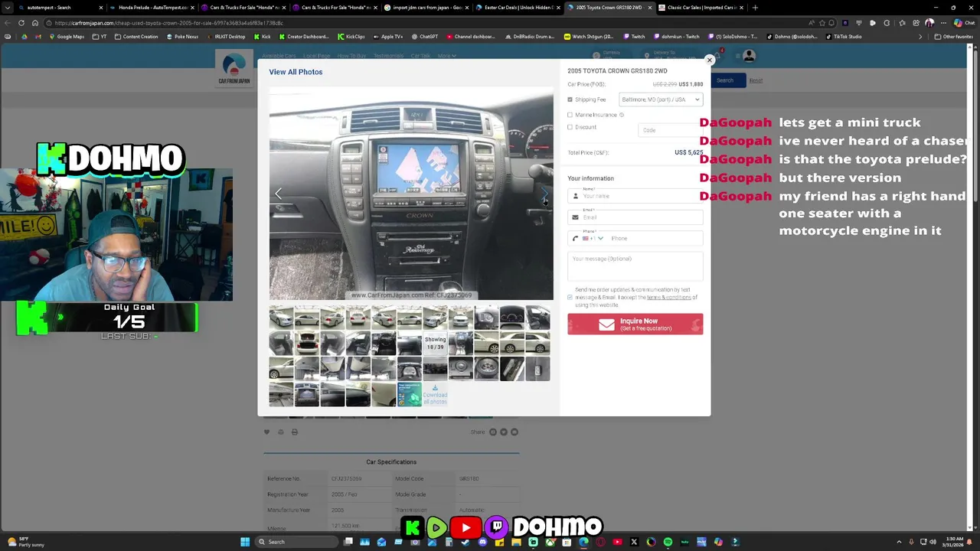The image size is (980, 551).
Task: Click View All Photos link
Action: (296, 72)
